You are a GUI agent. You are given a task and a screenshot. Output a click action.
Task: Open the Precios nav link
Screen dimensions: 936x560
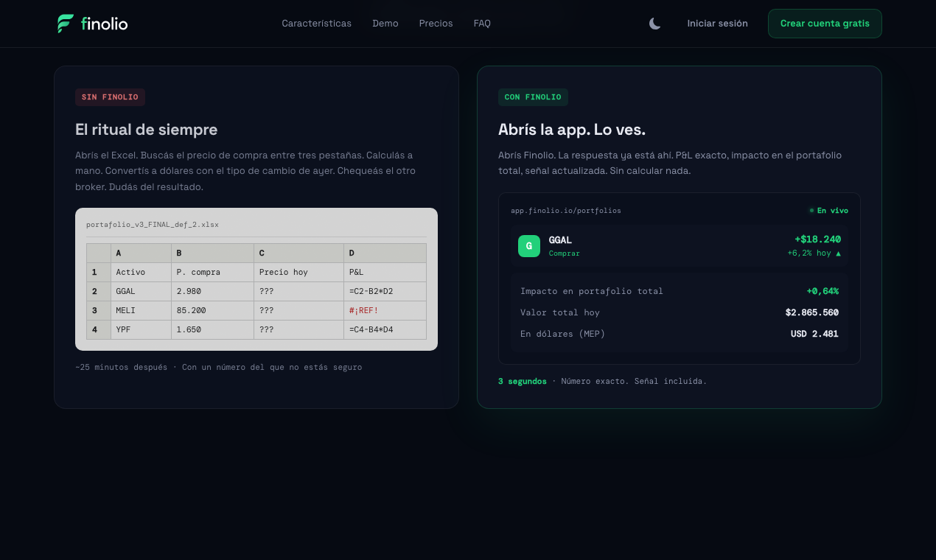pyautogui.click(x=436, y=24)
